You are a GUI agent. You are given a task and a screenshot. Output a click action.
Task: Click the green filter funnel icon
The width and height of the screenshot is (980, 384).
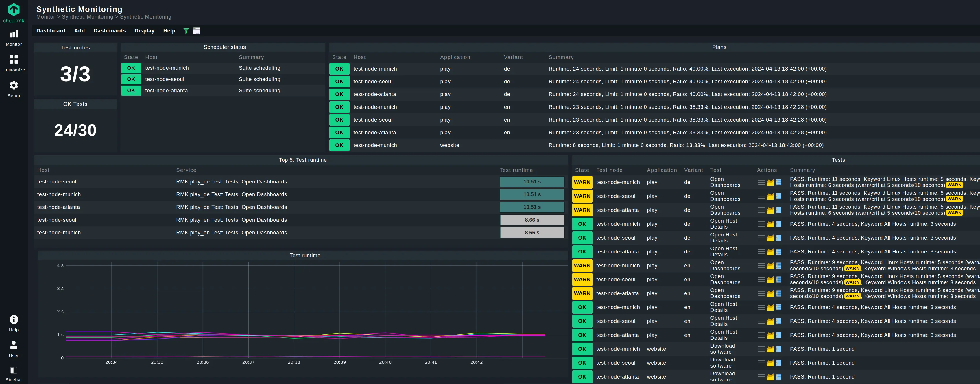pos(186,31)
